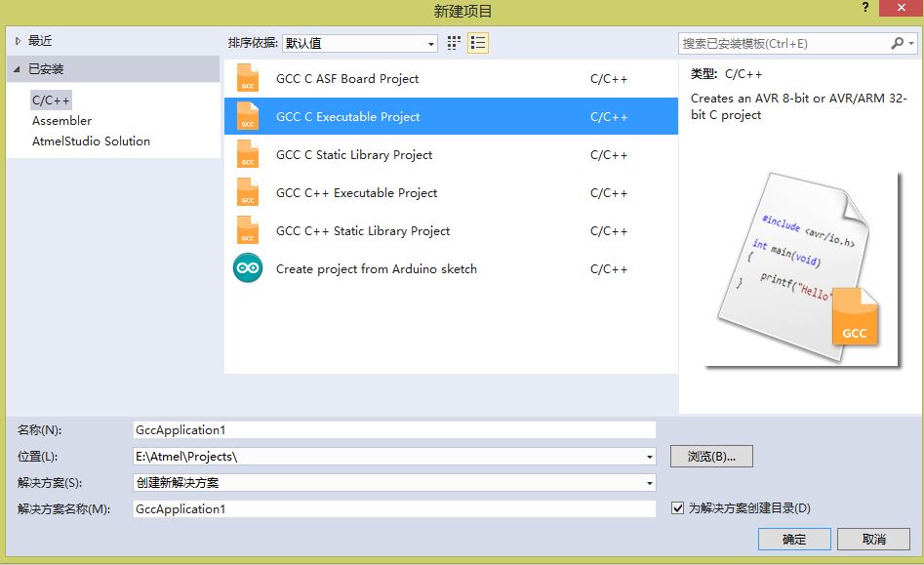Click the 取消 button
924x565 pixels.
(x=873, y=539)
